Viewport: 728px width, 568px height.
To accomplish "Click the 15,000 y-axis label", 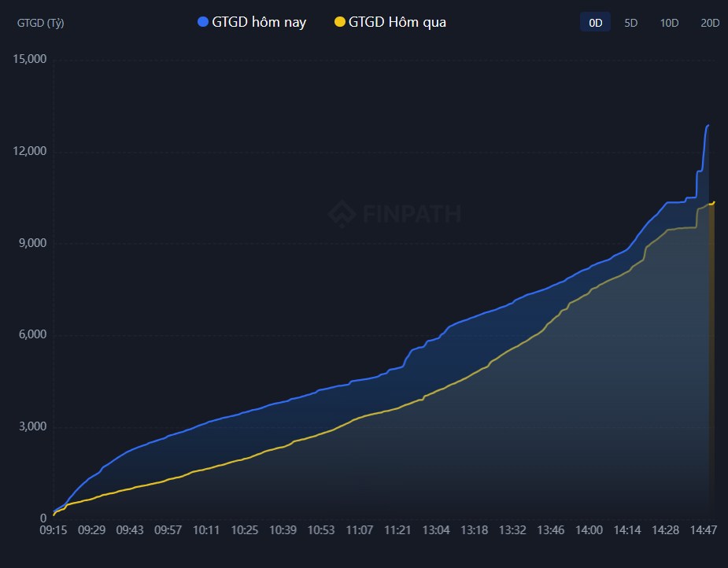I will [30, 59].
